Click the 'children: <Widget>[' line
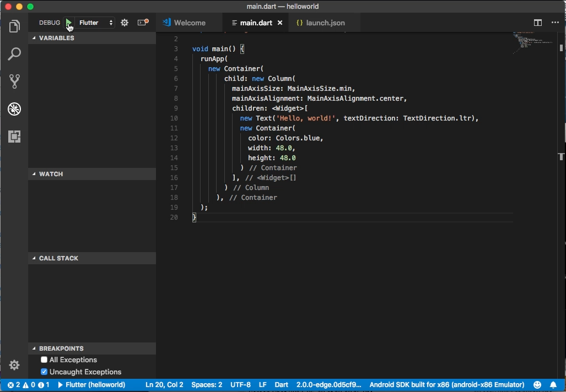 [x=269, y=108]
